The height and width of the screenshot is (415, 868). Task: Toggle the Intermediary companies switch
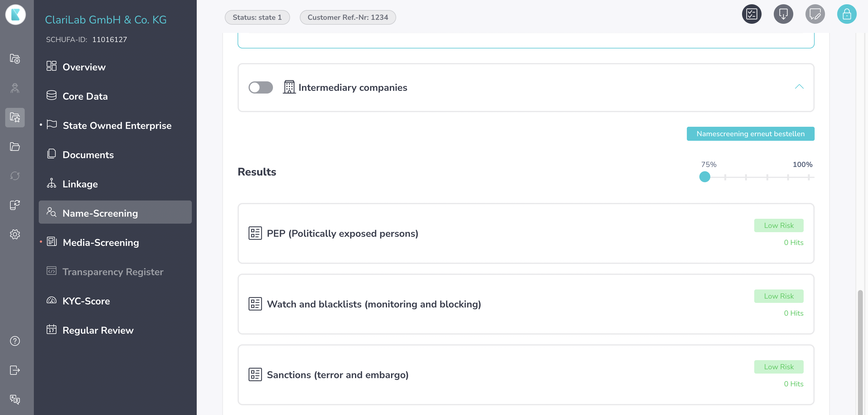tap(260, 87)
